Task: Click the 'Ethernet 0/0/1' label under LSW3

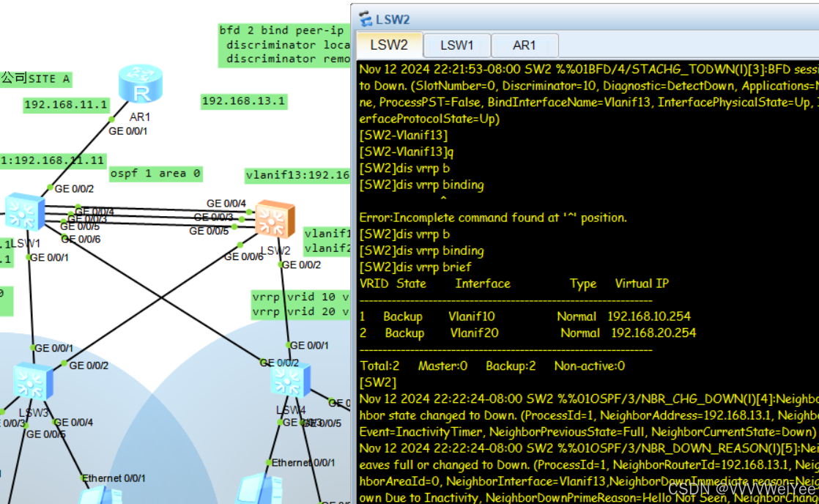Action: [114, 478]
